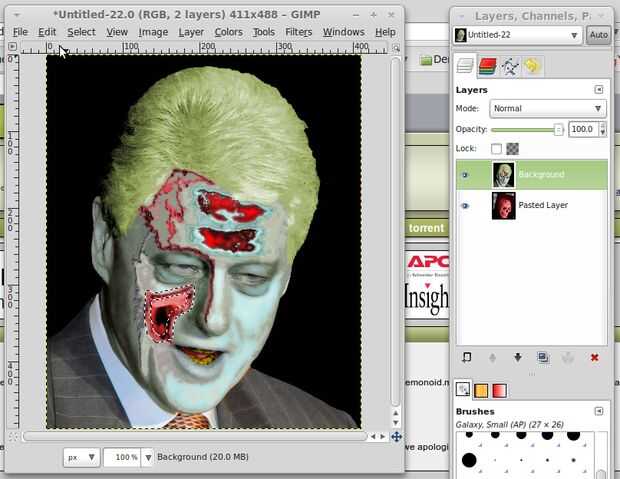The width and height of the screenshot is (620, 479).
Task: Open the Select menu
Action: [x=81, y=32]
